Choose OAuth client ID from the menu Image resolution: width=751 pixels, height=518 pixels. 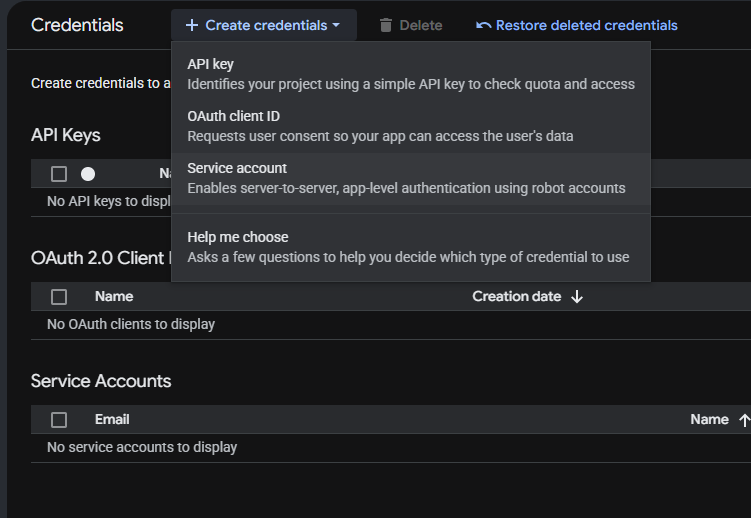point(411,126)
